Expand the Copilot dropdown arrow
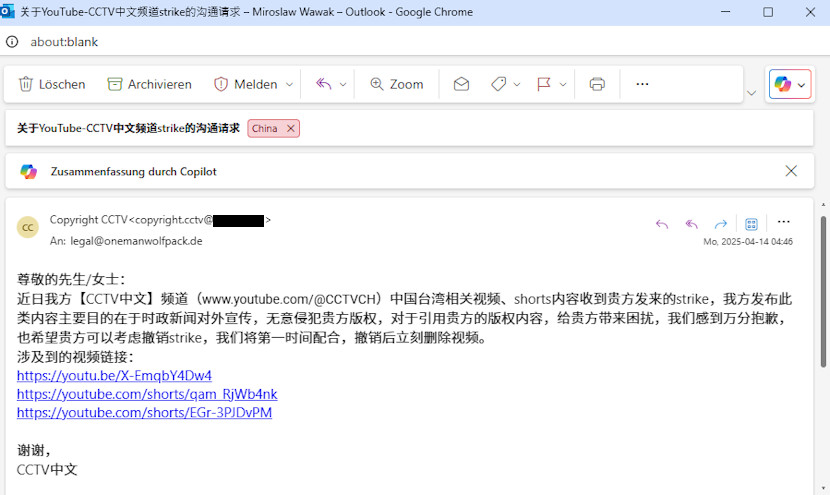 [x=801, y=85]
